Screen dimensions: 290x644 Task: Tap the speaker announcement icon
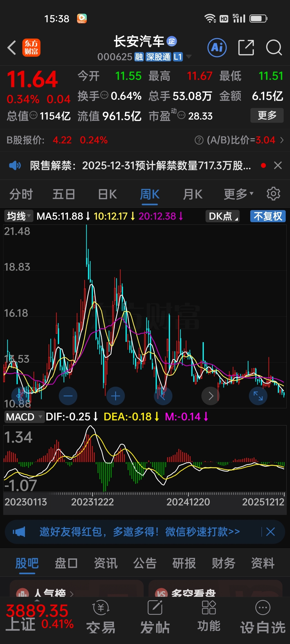(15, 166)
